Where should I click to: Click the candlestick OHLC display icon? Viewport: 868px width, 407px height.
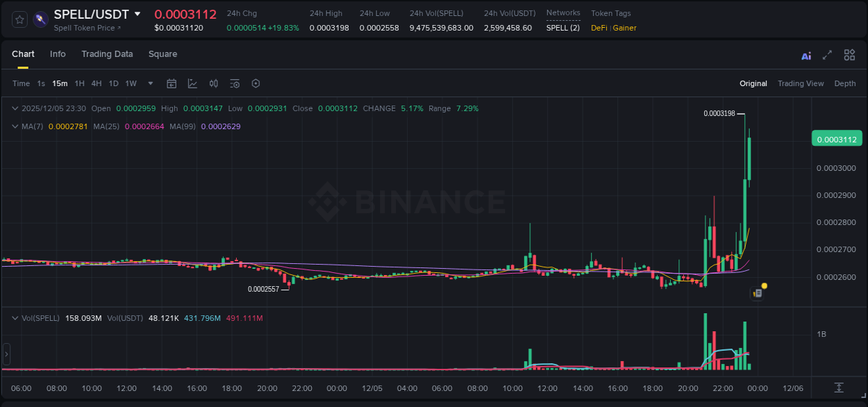pos(213,83)
